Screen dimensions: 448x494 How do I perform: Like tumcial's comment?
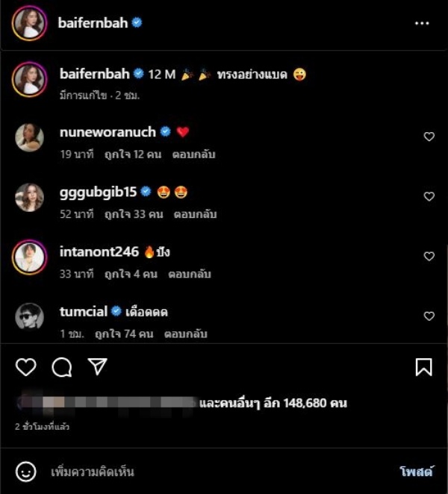point(429,316)
